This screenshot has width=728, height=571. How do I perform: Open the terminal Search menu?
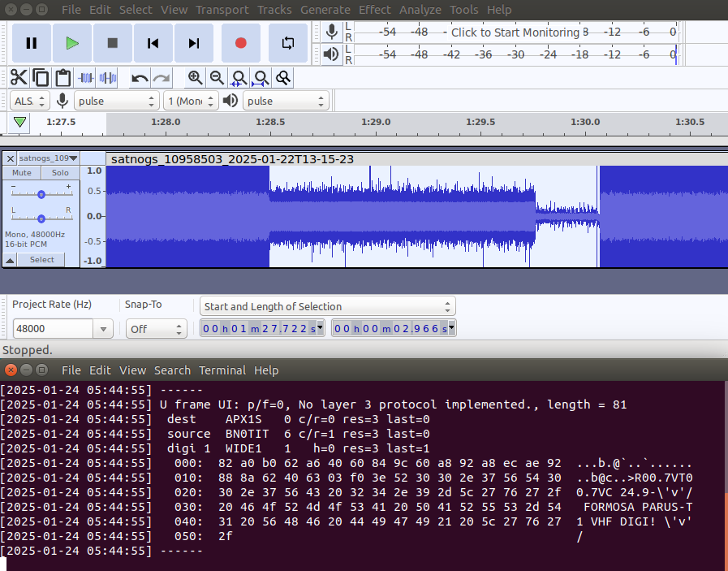[x=172, y=370]
